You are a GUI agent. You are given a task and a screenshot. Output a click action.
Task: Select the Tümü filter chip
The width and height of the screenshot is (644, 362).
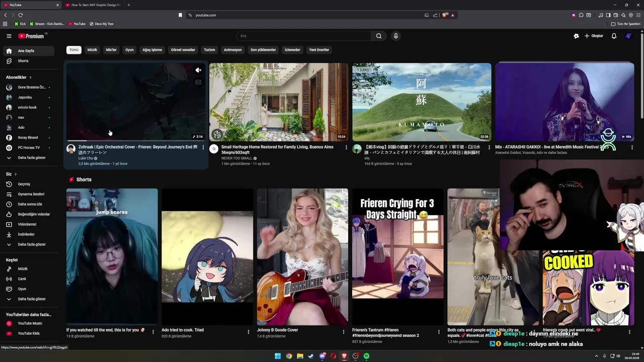pos(74,50)
